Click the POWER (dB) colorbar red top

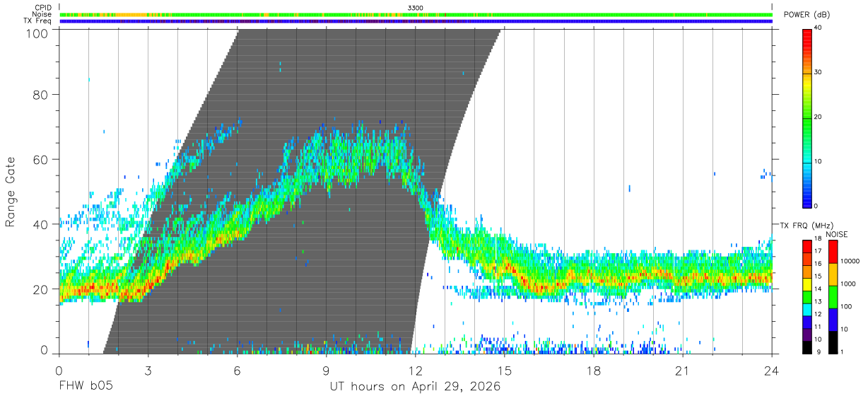pyautogui.click(x=807, y=33)
